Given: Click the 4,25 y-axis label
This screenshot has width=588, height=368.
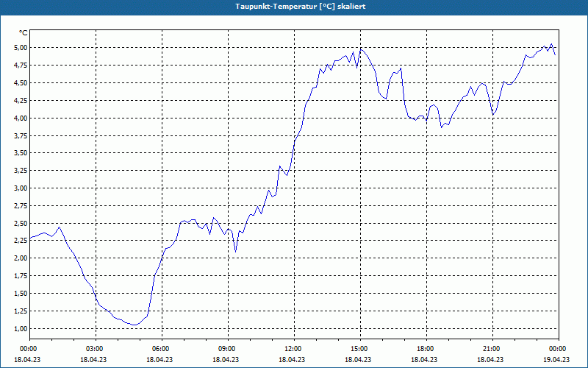Looking at the screenshot, I should click(21, 101).
